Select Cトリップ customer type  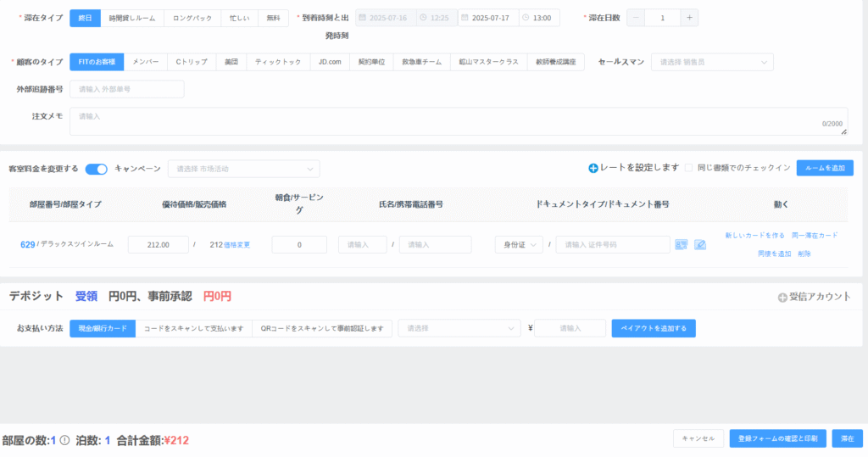click(192, 62)
